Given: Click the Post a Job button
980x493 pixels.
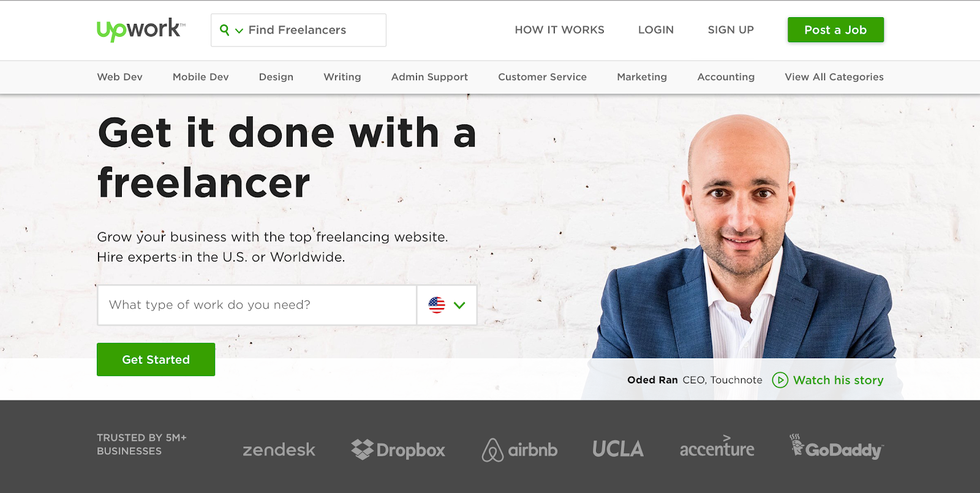Looking at the screenshot, I should 835,30.
